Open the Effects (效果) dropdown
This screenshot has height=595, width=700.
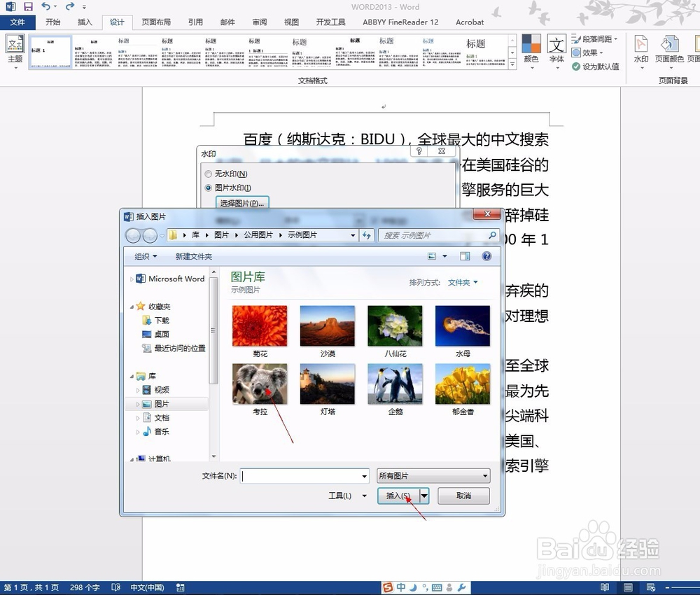click(588, 52)
